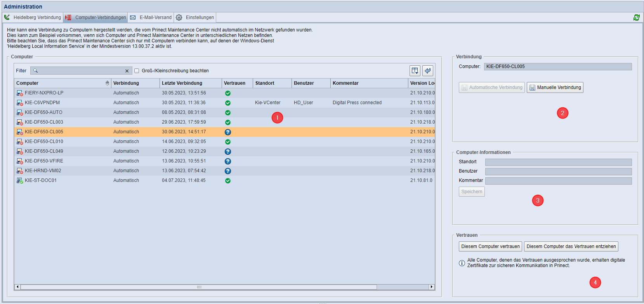Click into the Filter search field
644x304 pixels.
[81, 71]
